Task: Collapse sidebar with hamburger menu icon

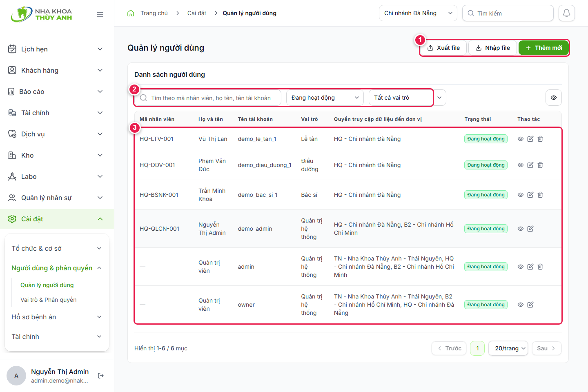Action: tap(100, 15)
